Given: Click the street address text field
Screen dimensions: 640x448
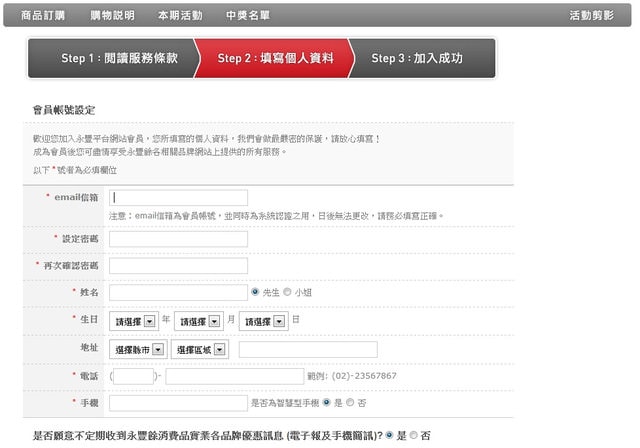Looking at the screenshot, I should [x=308, y=350].
